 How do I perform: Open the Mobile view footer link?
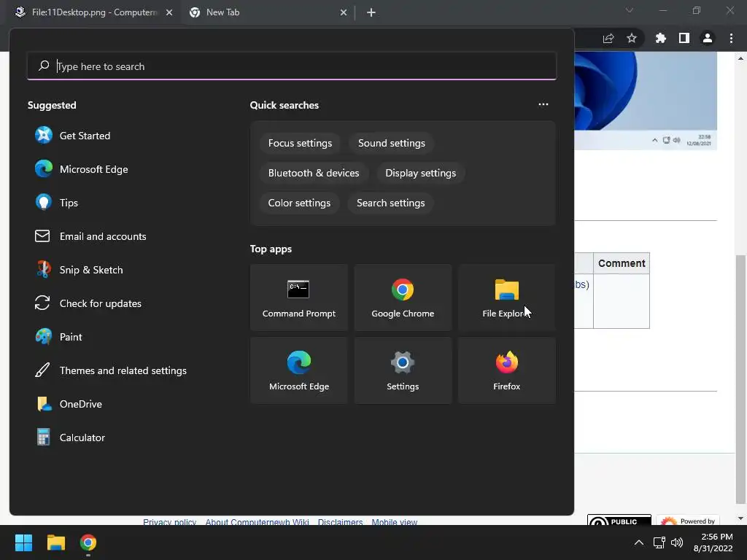click(x=394, y=522)
